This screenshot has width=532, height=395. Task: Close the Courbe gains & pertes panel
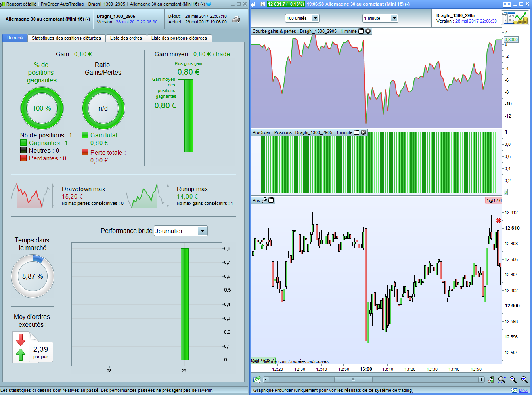tap(368, 31)
